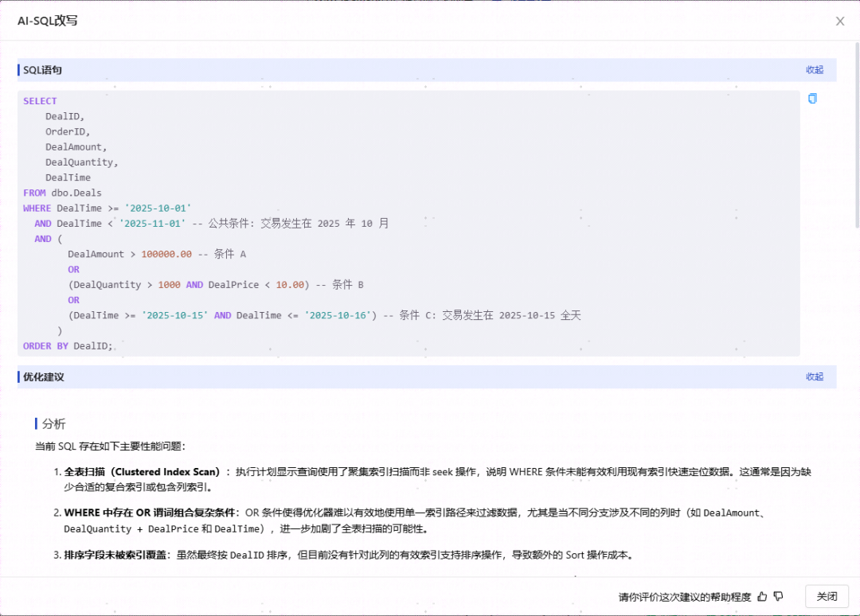Click the AI-SQL改写 dialog title

(x=48, y=21)
